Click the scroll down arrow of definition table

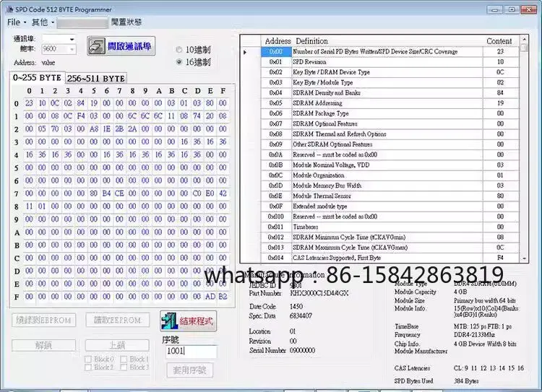524,258
